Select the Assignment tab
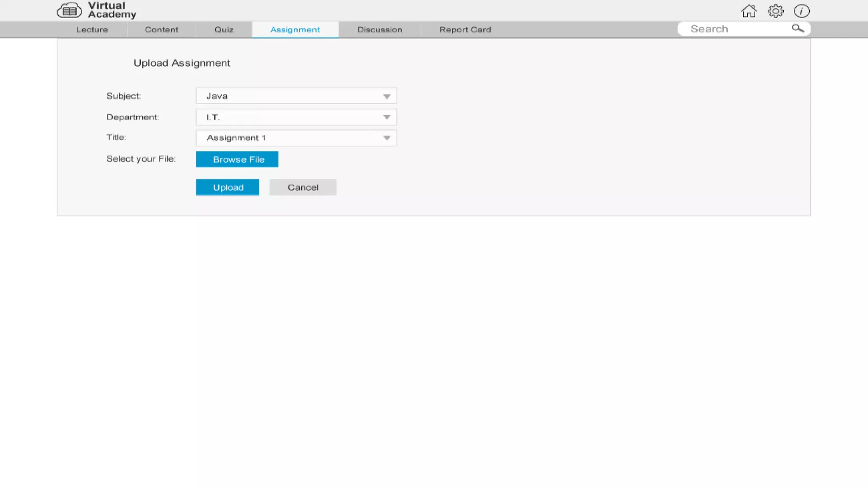 (295, 30)
